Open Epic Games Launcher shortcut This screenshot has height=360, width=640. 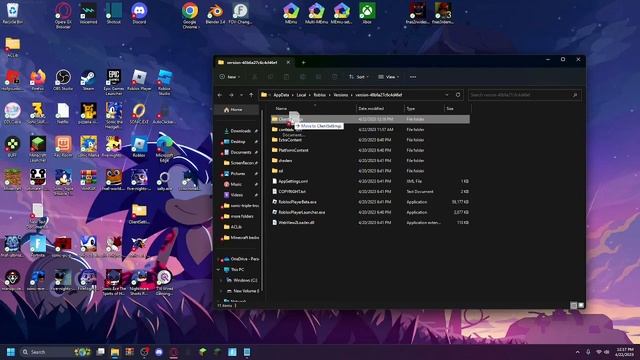114,82
